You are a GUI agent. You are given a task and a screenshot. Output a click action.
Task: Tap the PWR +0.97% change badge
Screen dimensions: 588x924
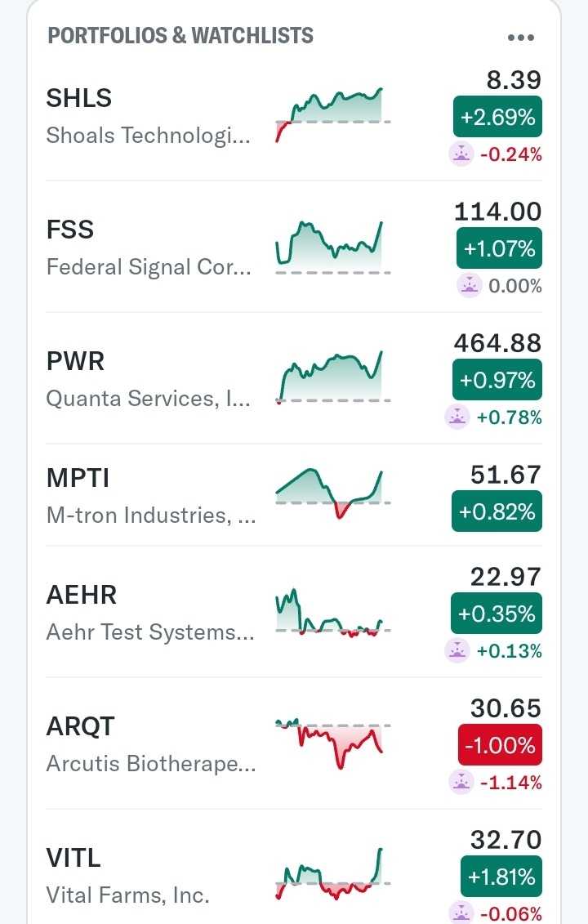(x=497, y=380)
